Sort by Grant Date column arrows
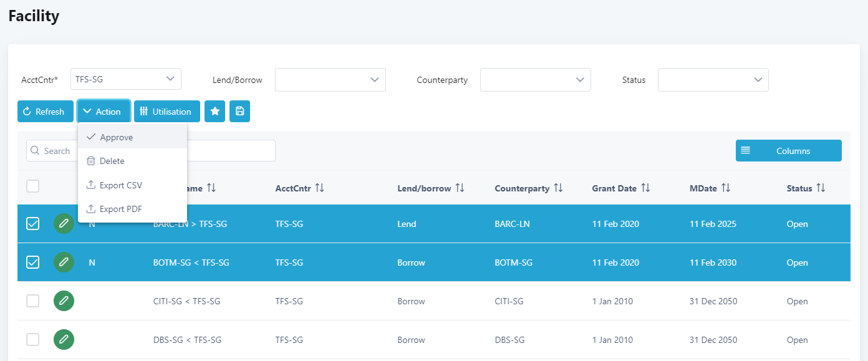 pos(645,188)
